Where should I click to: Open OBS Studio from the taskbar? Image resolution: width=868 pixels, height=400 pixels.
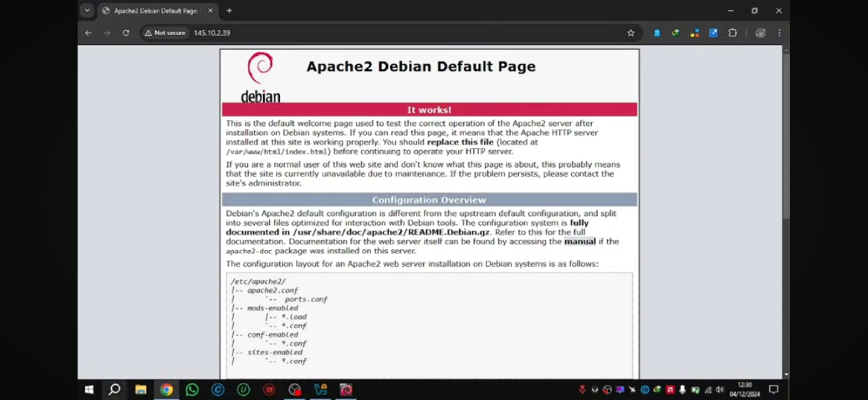click(295, 390)
